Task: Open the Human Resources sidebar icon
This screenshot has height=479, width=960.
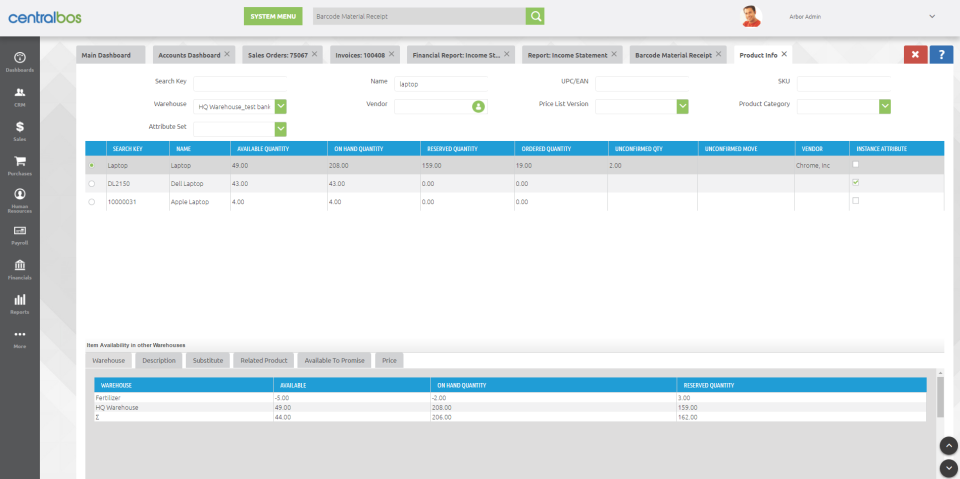Action: tap(20, 193)
